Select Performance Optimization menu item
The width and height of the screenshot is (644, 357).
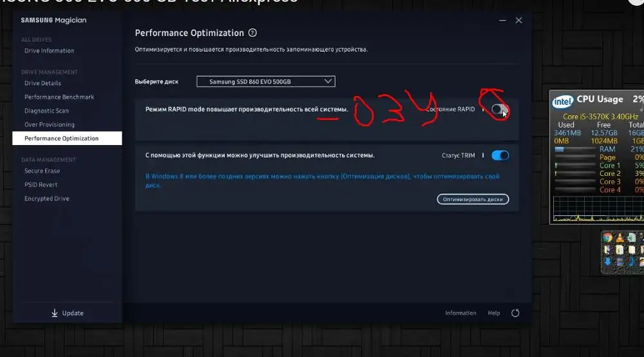[67, 139]
